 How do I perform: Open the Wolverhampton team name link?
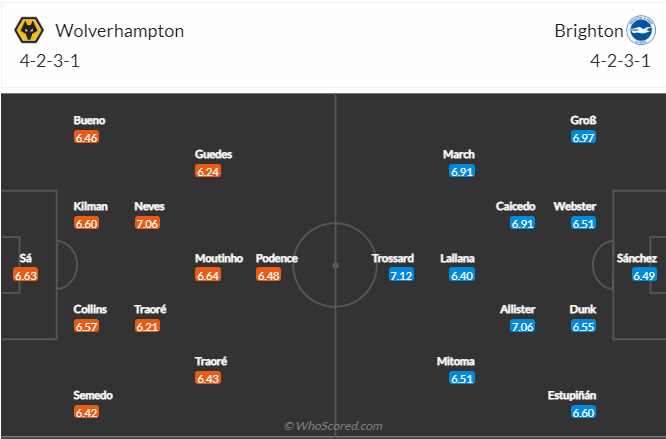click(x=120, y=31)
